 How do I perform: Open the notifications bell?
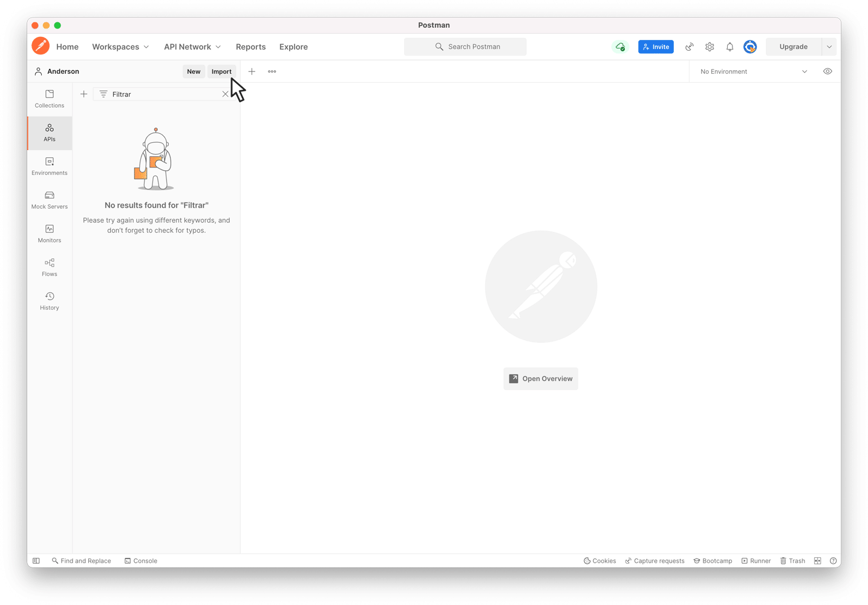tap(729, 47)
